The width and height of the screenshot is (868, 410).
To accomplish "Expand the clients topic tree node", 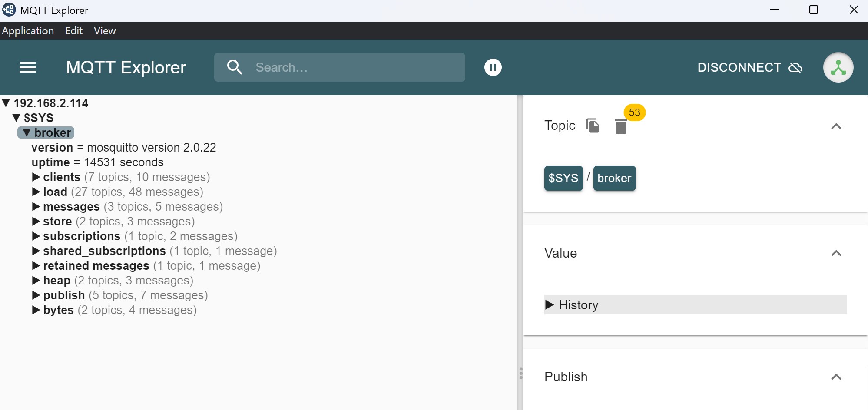I will pos(36,177).
